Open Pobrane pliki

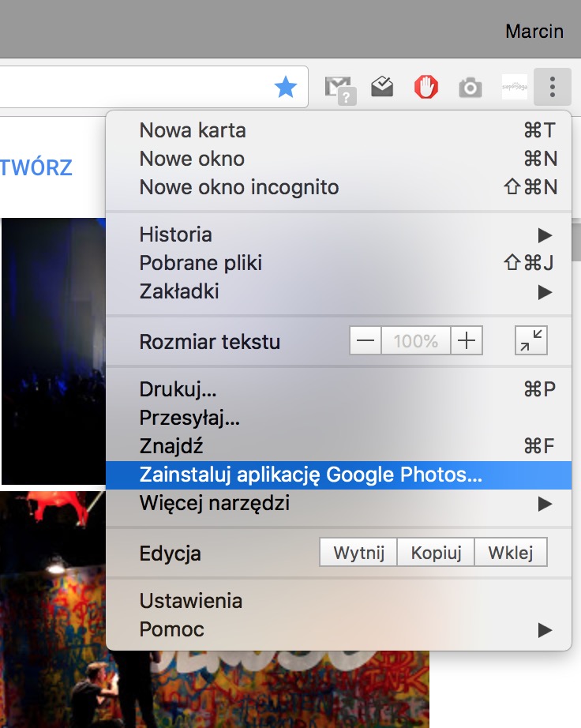(x=339, y=263)
